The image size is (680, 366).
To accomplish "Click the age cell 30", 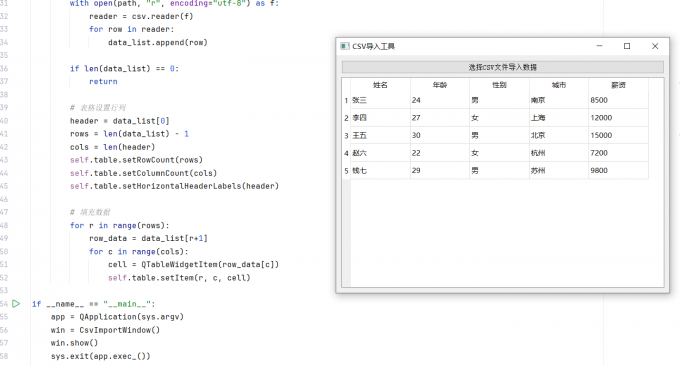I will point(440,135).
